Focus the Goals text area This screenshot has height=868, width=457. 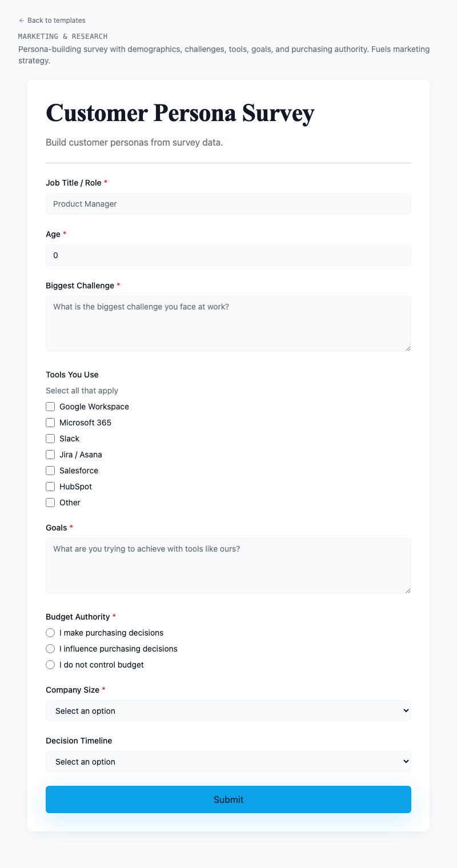[228, 565]
